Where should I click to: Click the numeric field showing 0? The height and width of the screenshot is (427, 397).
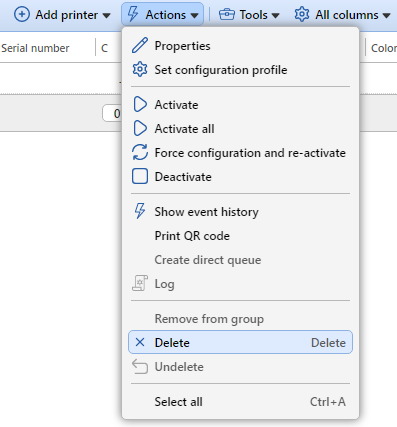point(112,113)
